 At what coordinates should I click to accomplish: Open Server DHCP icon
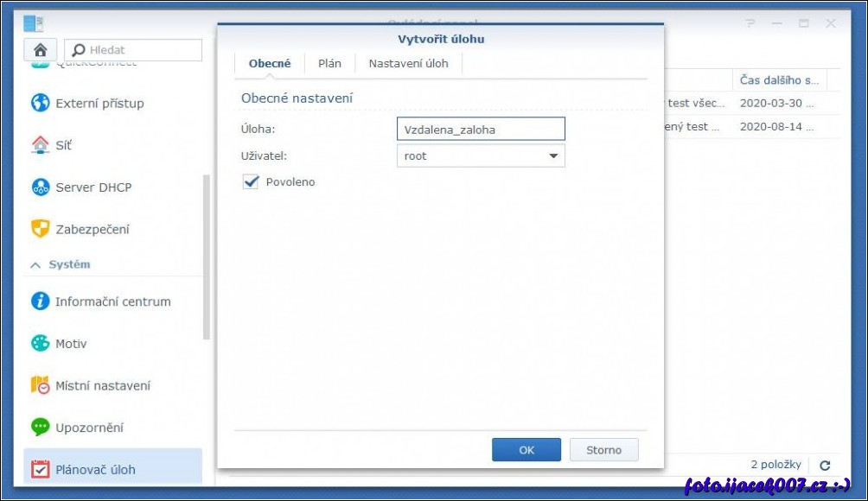coord(41,187)
